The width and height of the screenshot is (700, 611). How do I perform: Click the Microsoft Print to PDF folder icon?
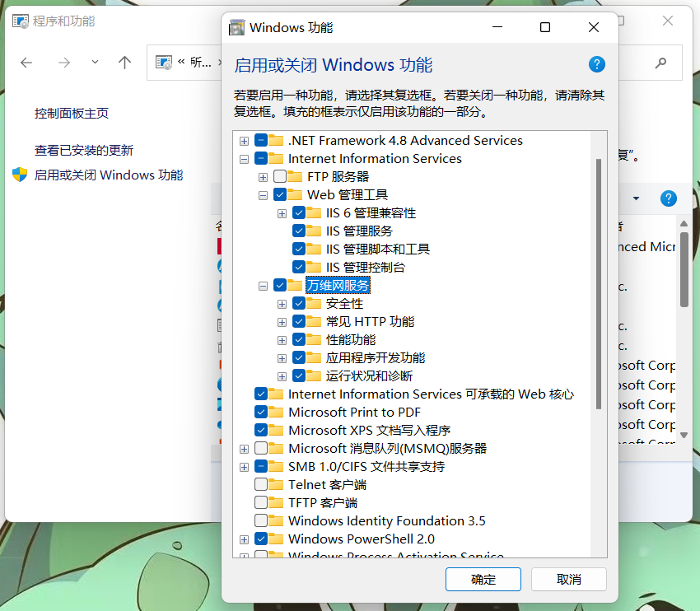pos(276,412)
